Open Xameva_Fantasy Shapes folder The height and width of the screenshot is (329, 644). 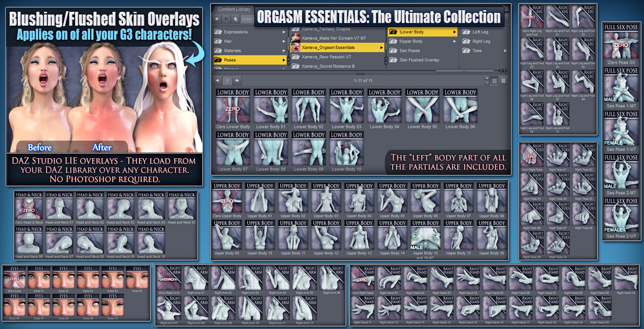click(x=338, y=28)
